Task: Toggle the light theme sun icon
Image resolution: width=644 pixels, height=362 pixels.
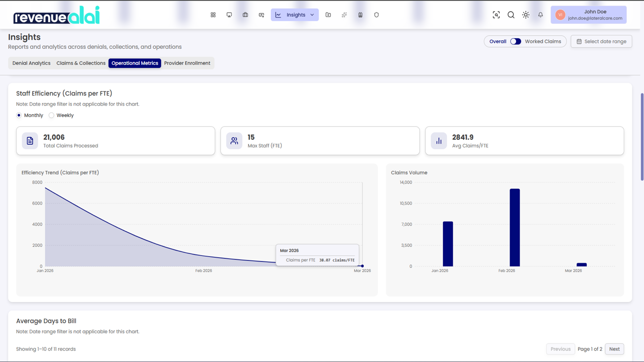Action: click(x=526, y=15)
